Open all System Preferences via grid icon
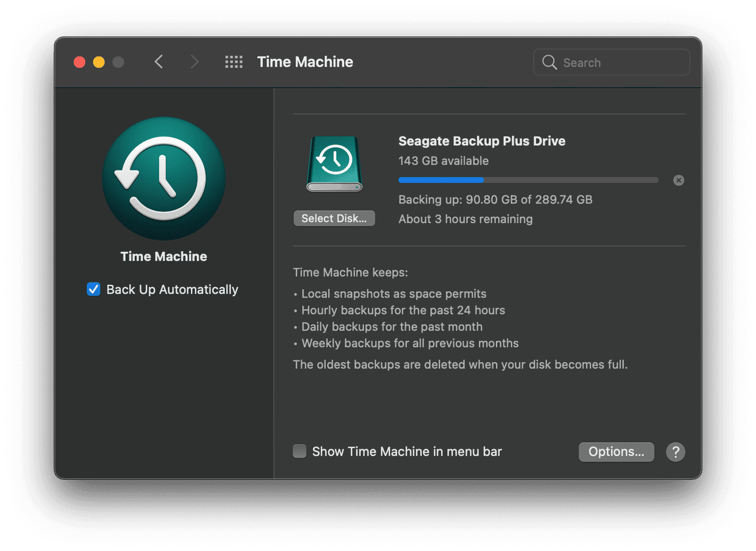The width and height of the screenshot is (756, 551). click(x=234, y=62)
